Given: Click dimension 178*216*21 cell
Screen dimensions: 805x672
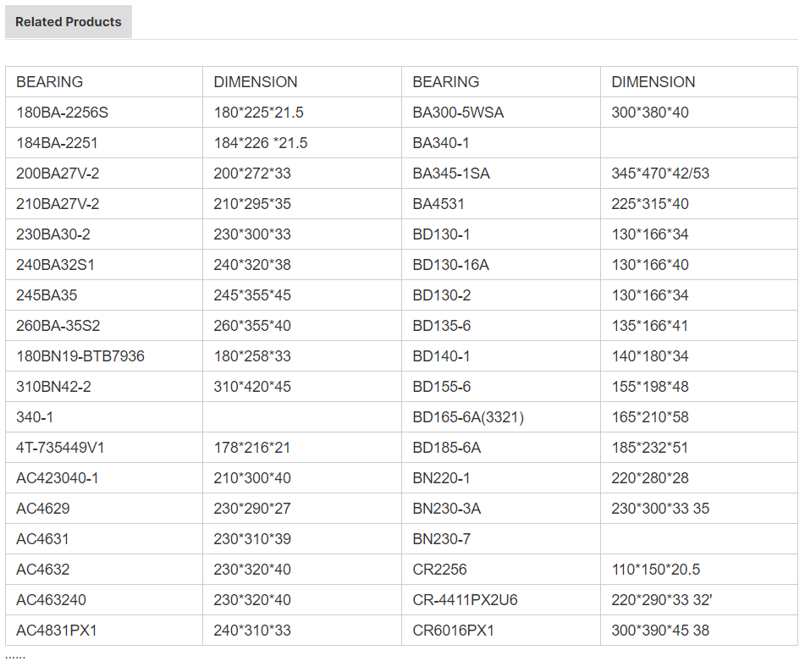Looking at the screenshot, I should pyautogui.click(x=302, y=448).
